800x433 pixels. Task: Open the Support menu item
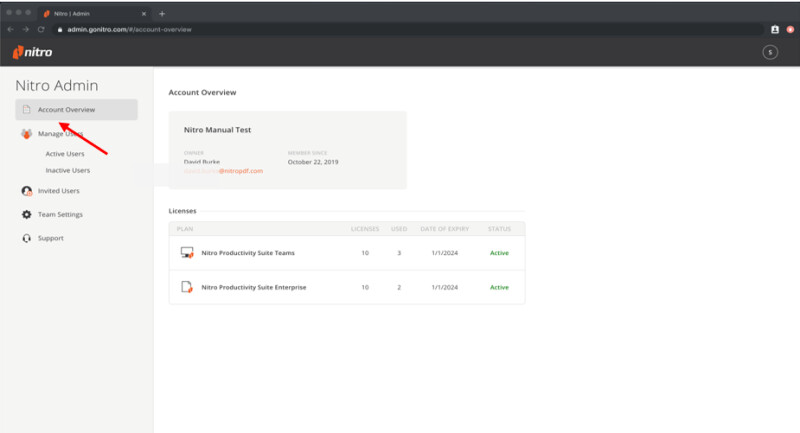(x=51, y=239)
